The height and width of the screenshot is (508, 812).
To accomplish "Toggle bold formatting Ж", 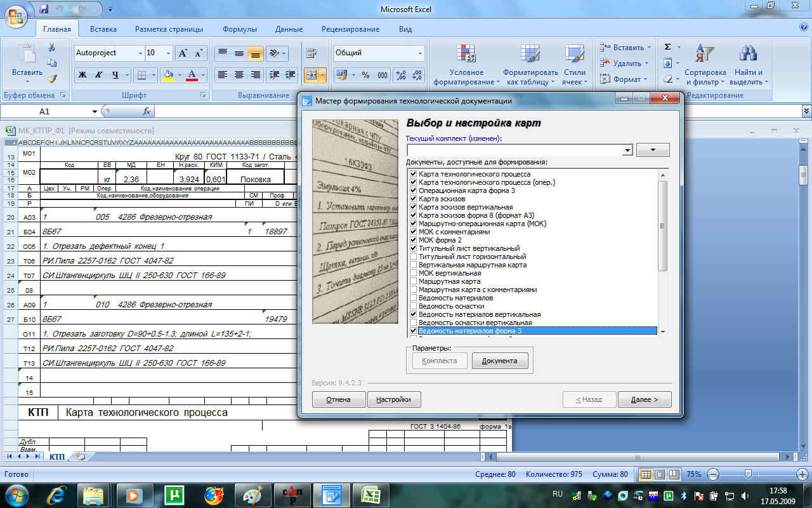I will 82,75.
